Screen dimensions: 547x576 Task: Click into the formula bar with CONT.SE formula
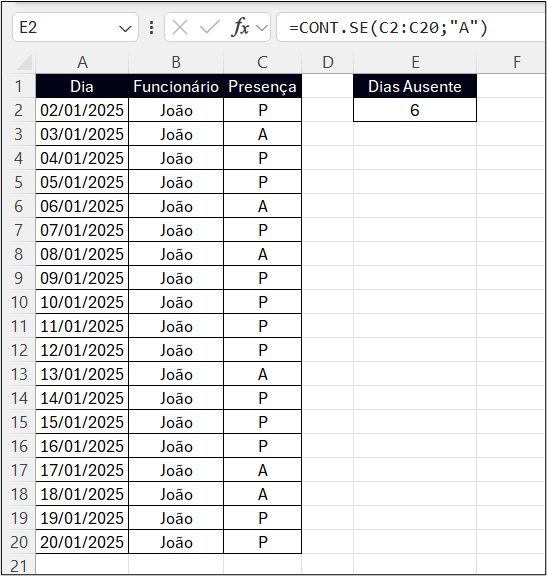click(x=411, y=28)
